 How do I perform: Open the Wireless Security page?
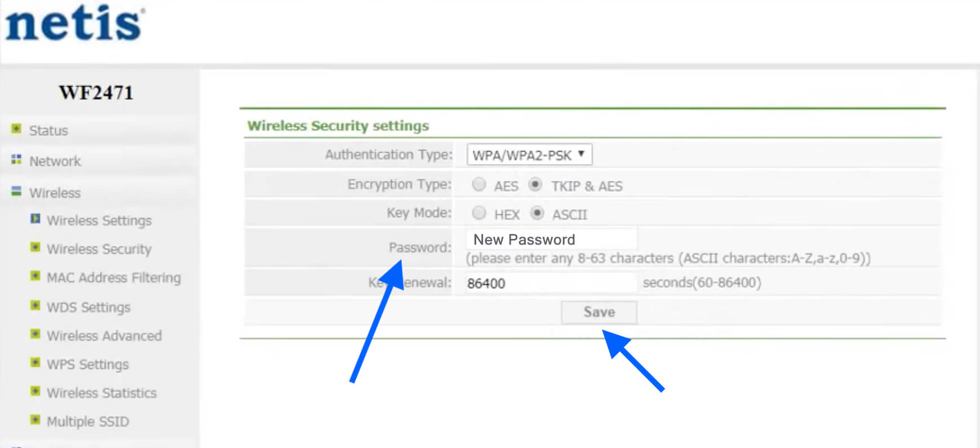pos(99,249)
